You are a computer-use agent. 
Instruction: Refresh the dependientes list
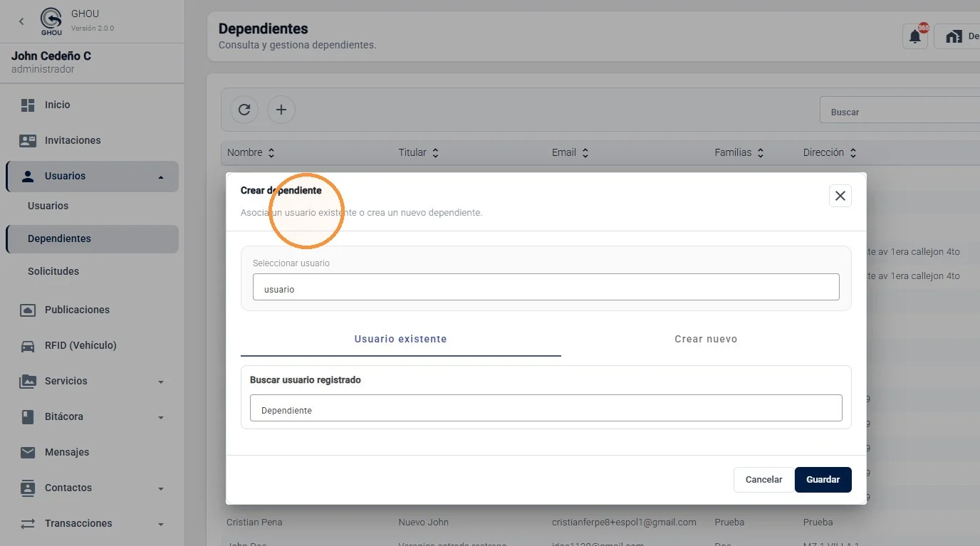[244, 110]
